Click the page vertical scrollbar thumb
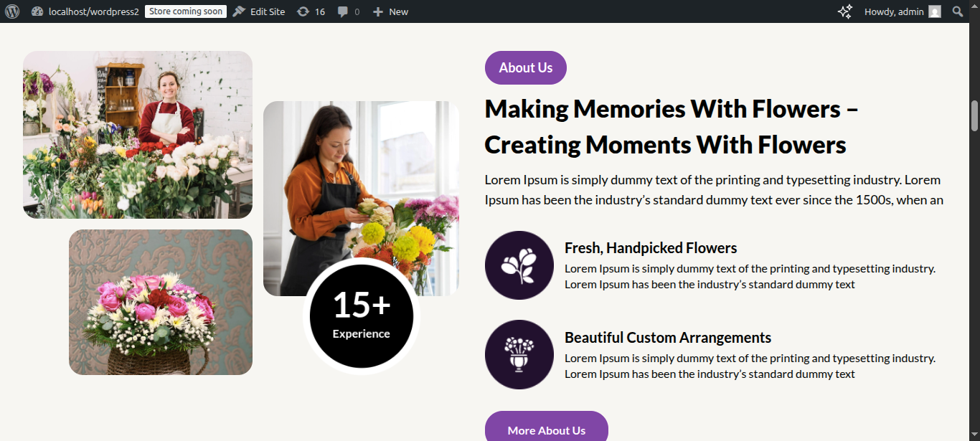The width and height of the screenshot is (980, 441). (x=974, y=116)
